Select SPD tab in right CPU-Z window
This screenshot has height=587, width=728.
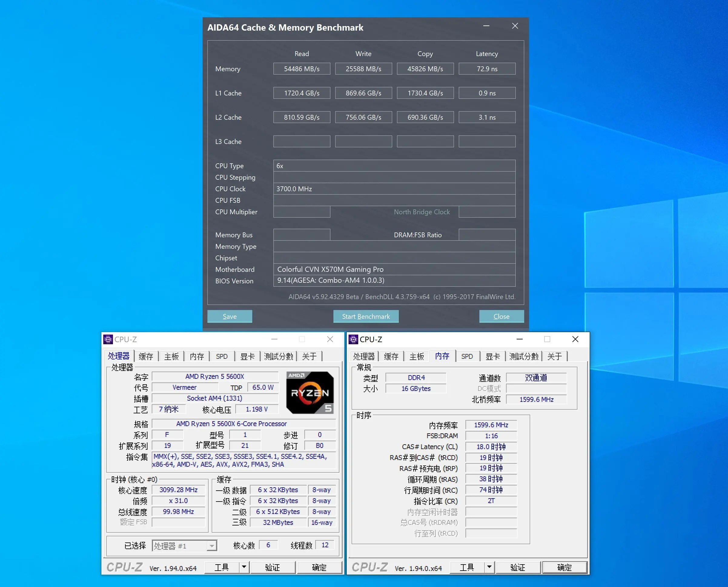point(467,356)
